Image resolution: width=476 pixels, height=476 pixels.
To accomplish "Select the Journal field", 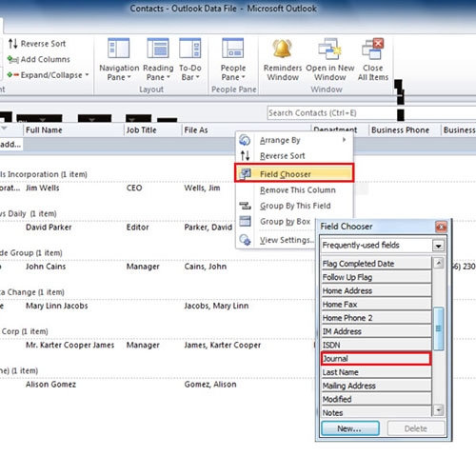I will click(376, 359).
